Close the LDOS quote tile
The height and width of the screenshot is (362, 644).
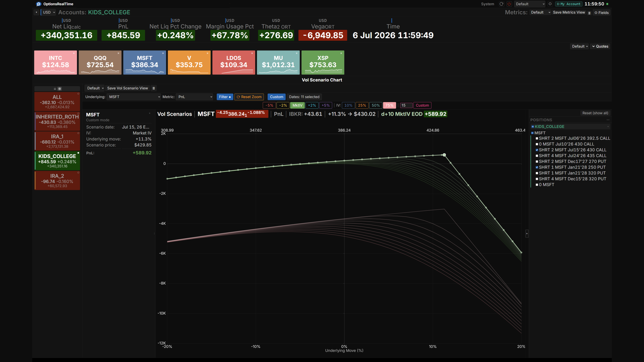[252, 53]
